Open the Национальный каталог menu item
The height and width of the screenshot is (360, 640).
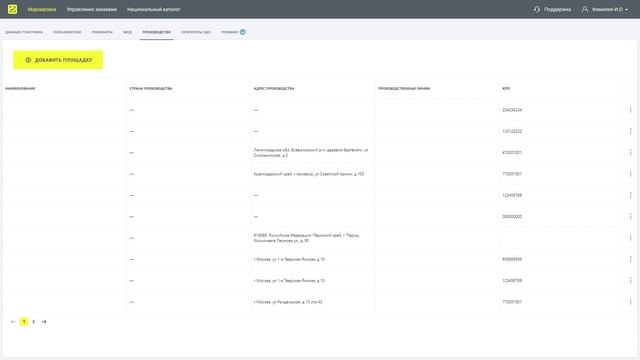153,9
